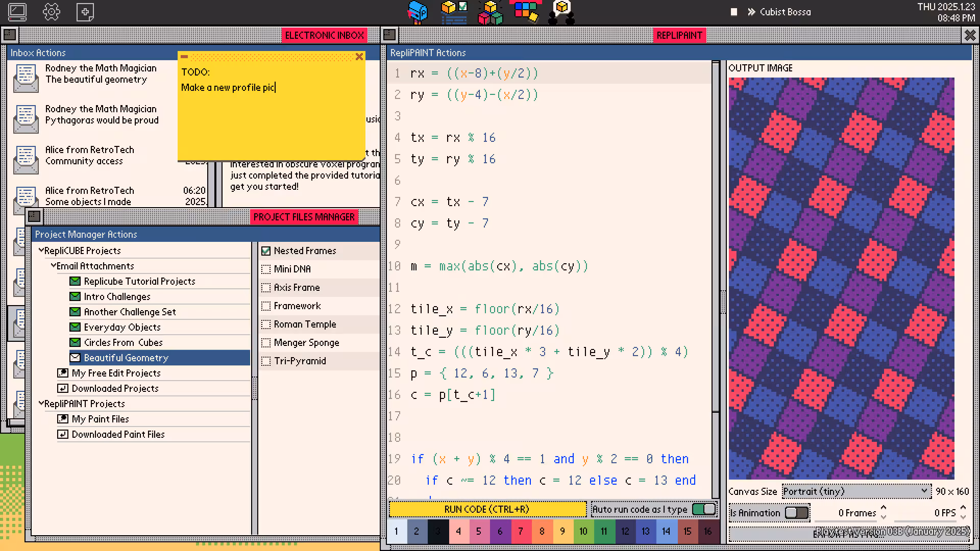980x551 pixels.
Task: Decrease Frames with the down arrow
Action: (884, 517)
